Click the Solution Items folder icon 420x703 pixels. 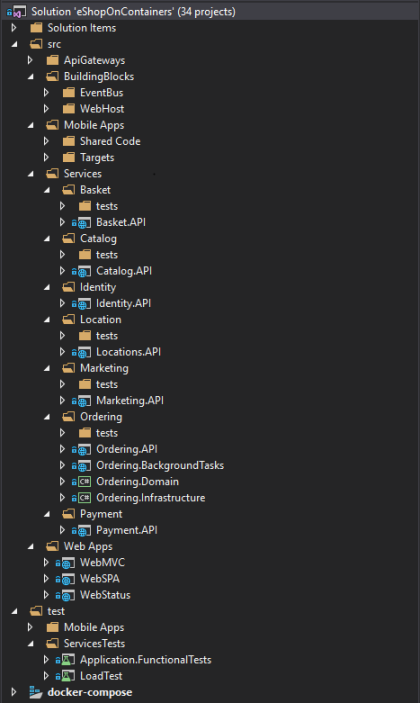[x=36, y=28]
